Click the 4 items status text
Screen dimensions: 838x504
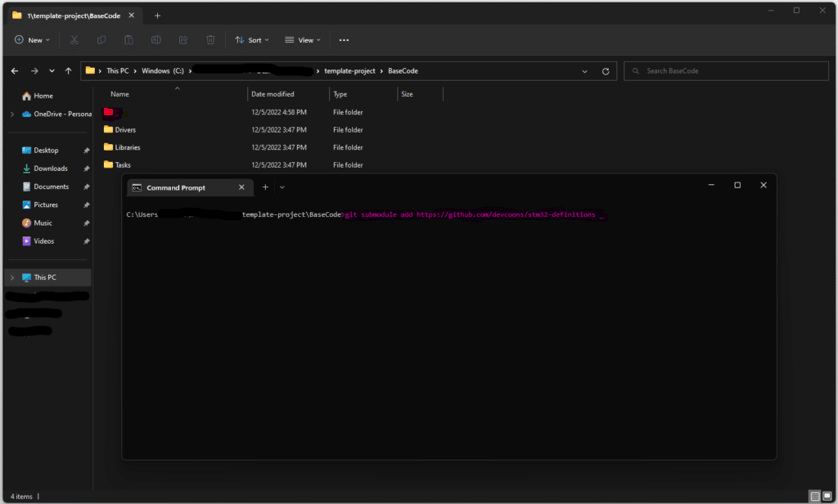(x=21, y=497)
